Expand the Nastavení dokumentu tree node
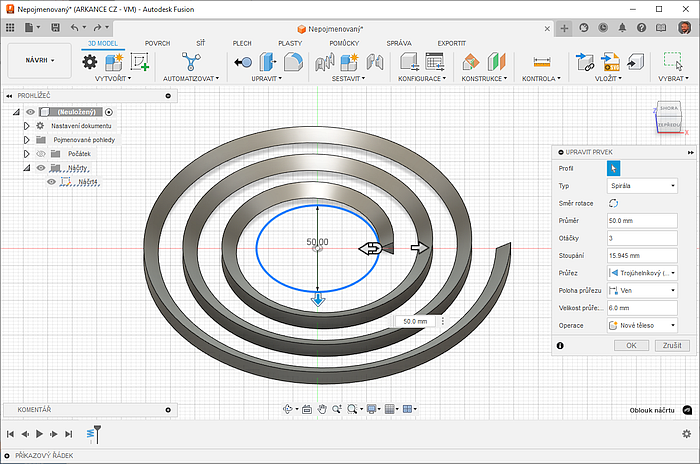The height and width of the screenshot is (464, 700). 28,126
